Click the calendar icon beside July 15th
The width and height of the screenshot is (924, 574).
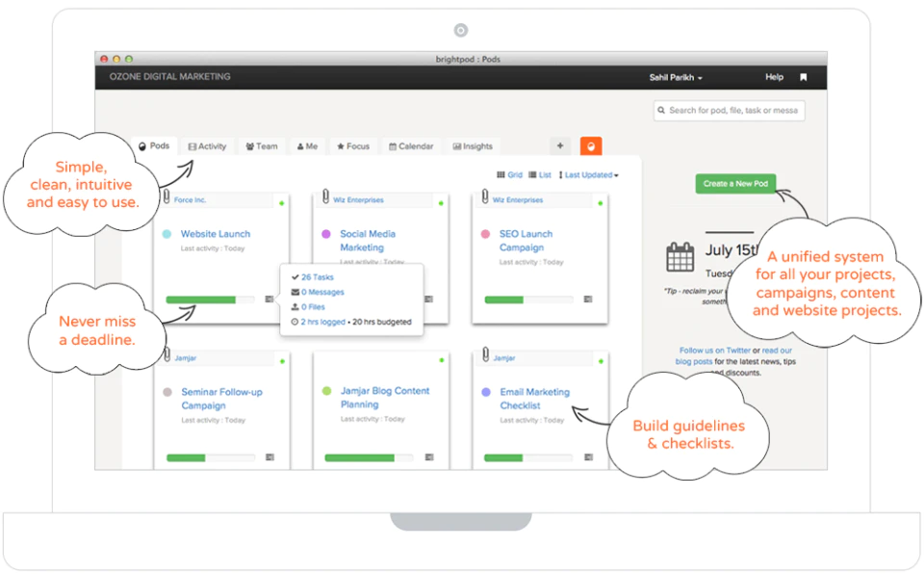click(x=680, y=256)
